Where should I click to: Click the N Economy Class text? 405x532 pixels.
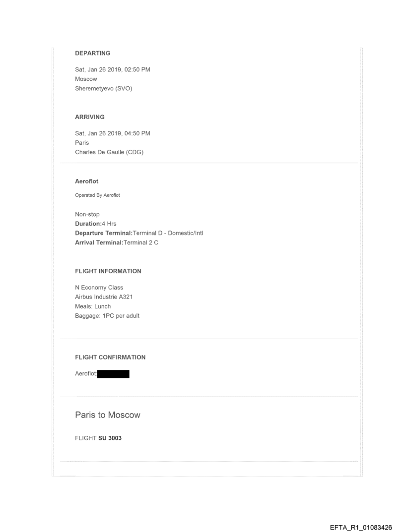[x=99, y=288]
